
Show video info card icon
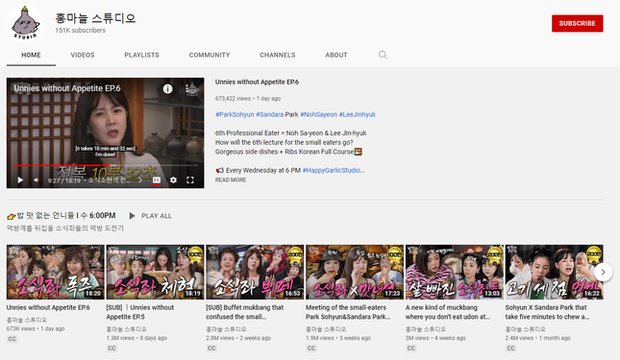(x=168, y=89)
